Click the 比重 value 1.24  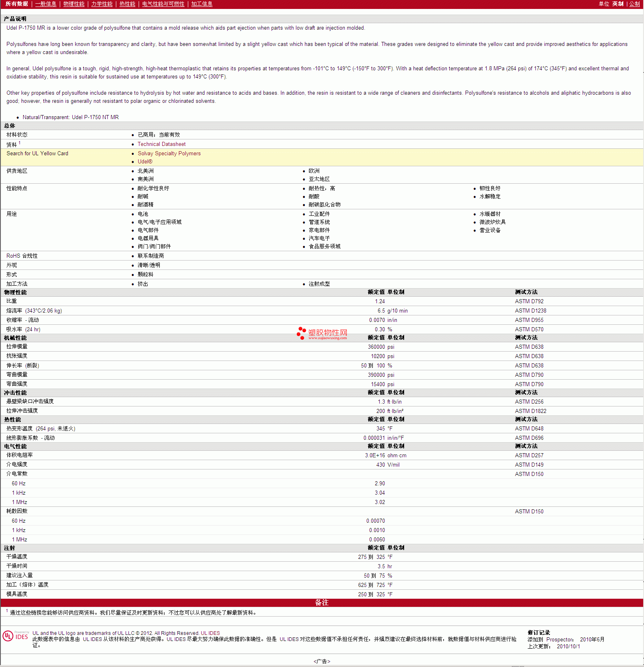pos(380,302)
